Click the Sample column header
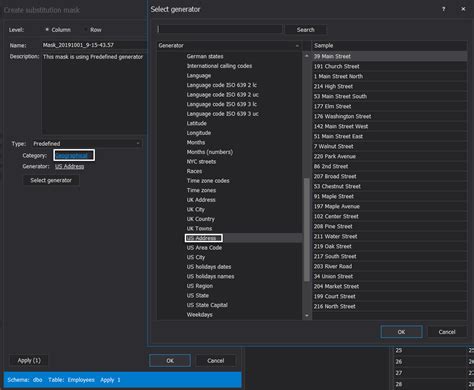 tap(389, 45)
